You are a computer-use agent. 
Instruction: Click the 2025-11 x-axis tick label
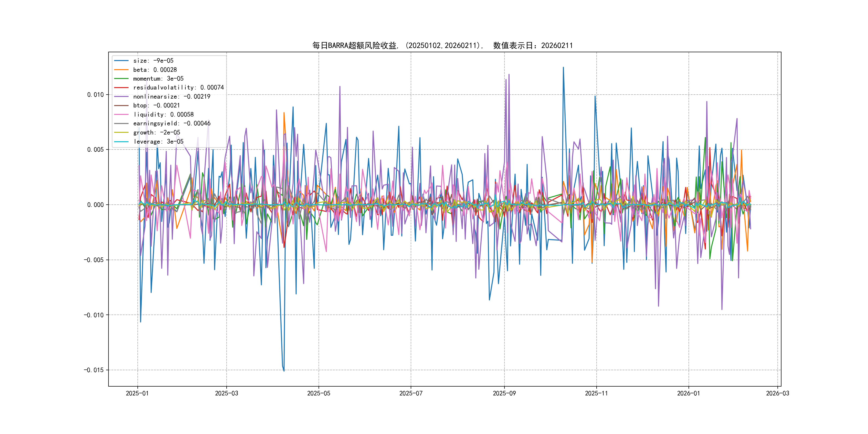[x=596, y=393]
